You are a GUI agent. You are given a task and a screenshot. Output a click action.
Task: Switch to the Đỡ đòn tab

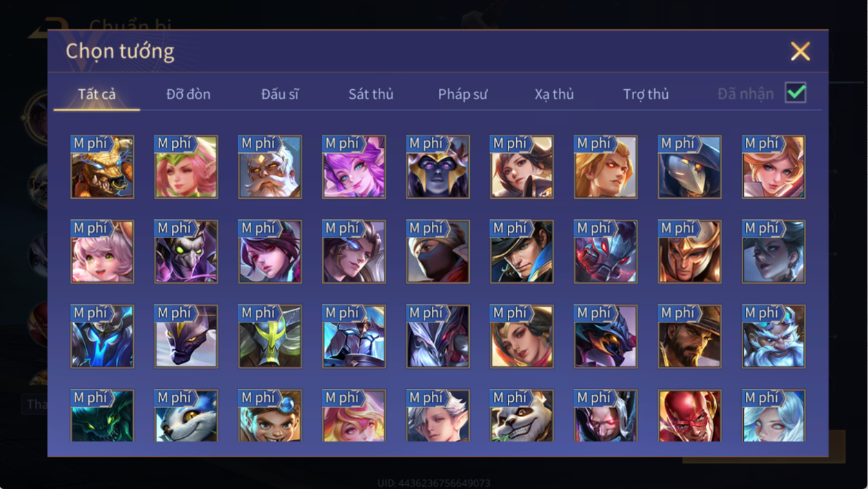tap(188, 94)
